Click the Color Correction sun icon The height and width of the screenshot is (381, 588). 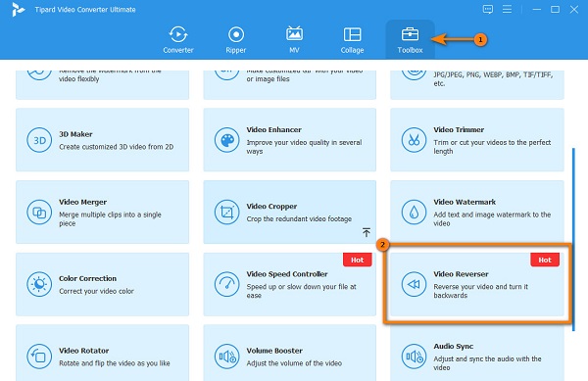tap(39, 284)
